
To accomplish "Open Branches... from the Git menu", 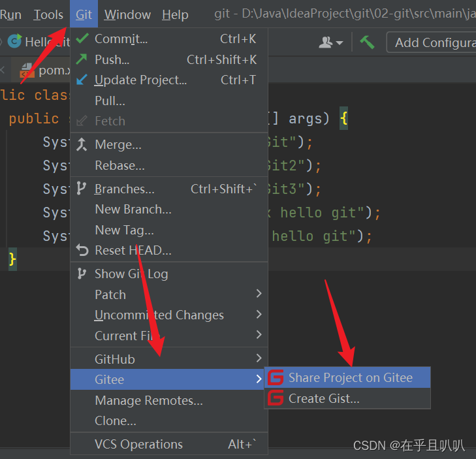I will pyautogui.click(x=169, y=189).
